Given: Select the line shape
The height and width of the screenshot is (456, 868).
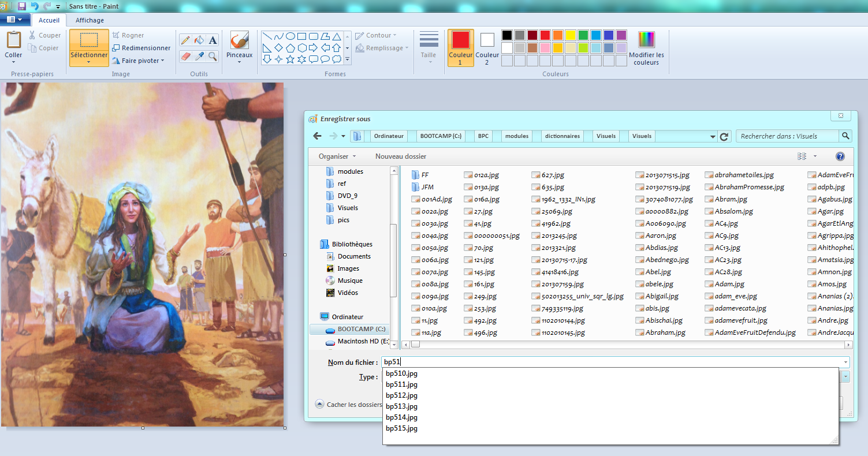Looking at the screenshot, I should coord(267,36).
